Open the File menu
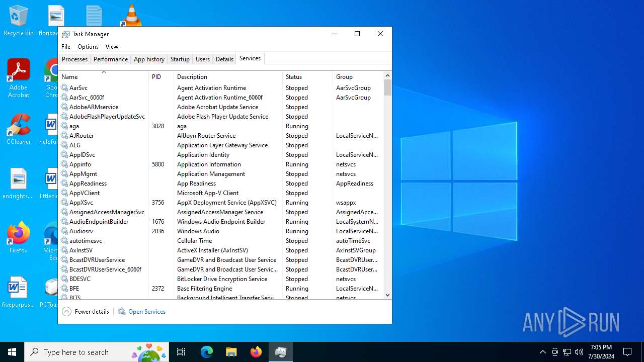This screenshot has height=362, width=644. (66, 46)
